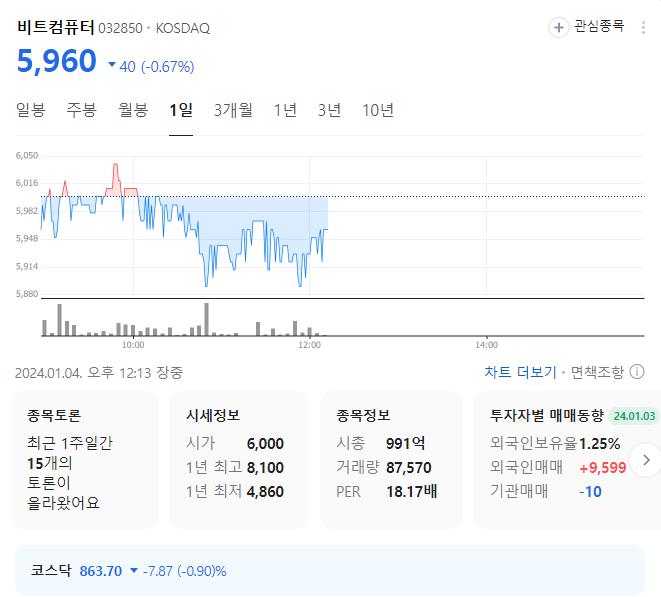Screen dimensions: 661x597
Task: Click the 1년 최고 value 8,100
Action: pyautogui.click(x=265, y=468)
